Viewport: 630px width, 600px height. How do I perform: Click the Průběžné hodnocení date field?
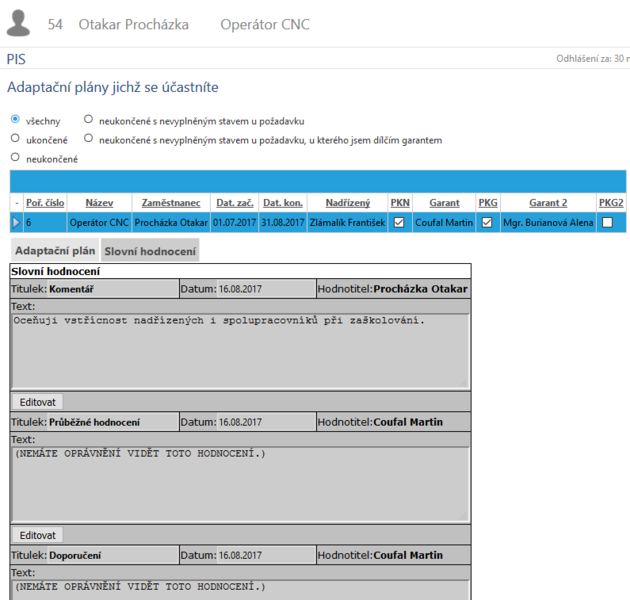coord(266,422)
